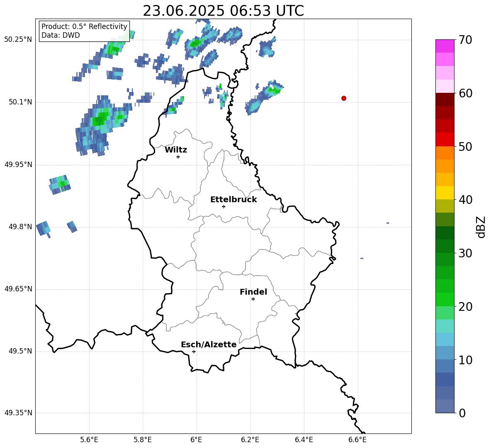
Task: Click the colorbar tick value 20
Action: pos(465,307)
